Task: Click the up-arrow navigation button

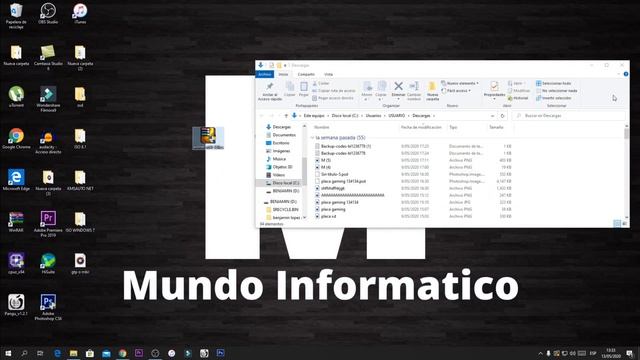Action: point(286,116)
